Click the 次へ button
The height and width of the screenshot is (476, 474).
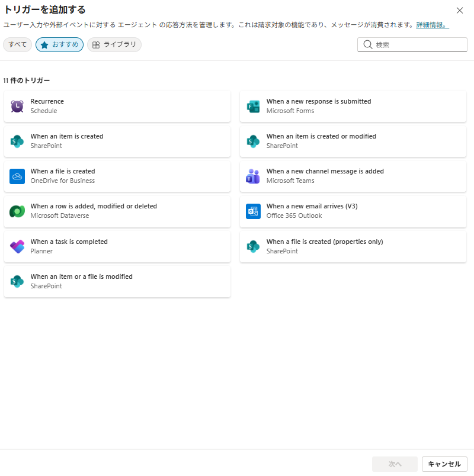tap(395, 464)
